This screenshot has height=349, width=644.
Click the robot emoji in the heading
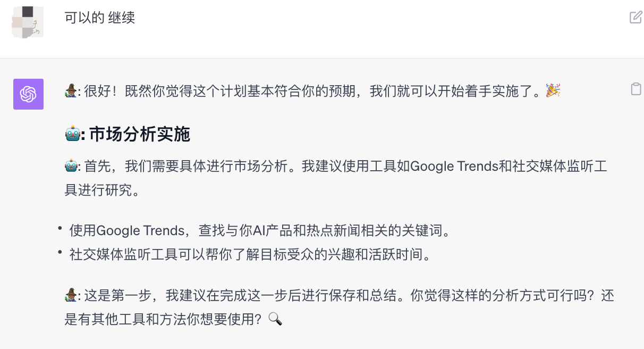(x=72, y=135)
